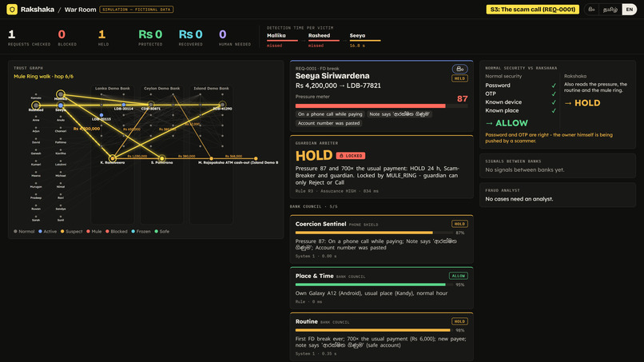Click the Anne node in trust graph

click(36, 117)
